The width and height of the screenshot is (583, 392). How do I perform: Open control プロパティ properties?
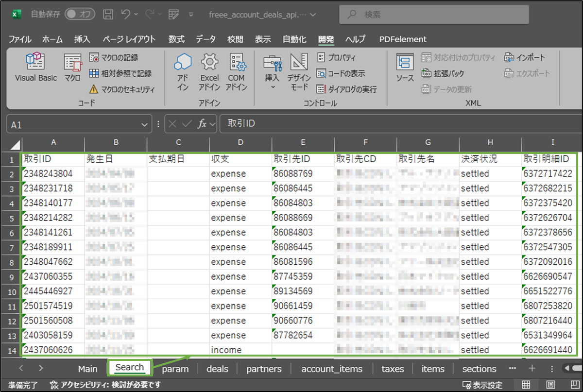tap(336, 58)
